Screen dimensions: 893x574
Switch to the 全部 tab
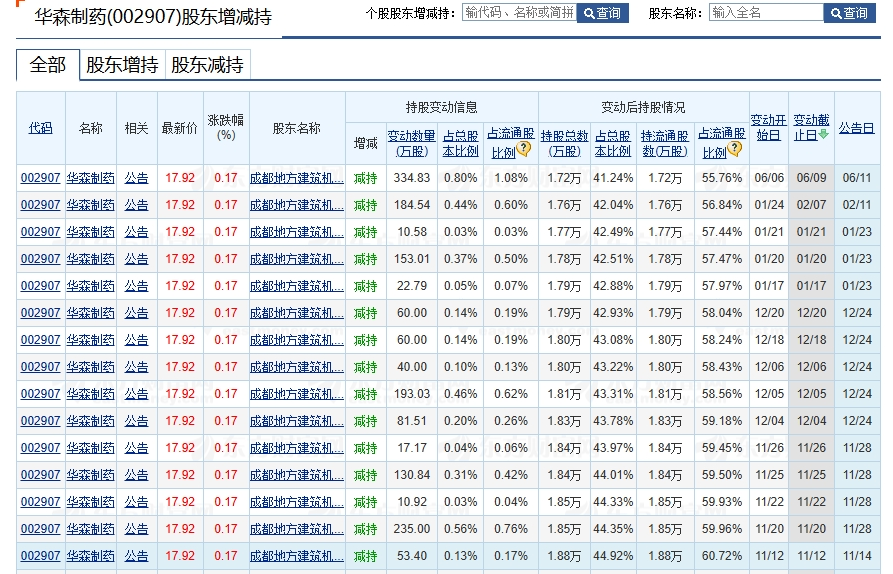[x=48, y=64]
